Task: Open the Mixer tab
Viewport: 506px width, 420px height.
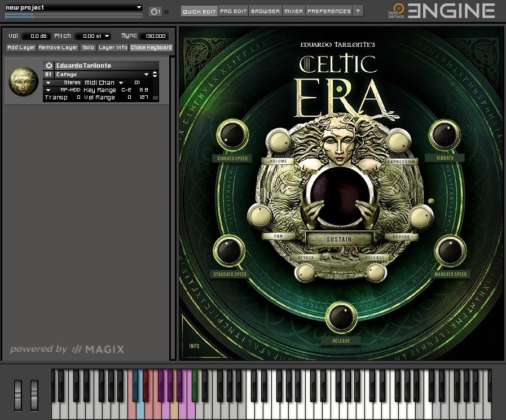Action: tap(293, 11)
